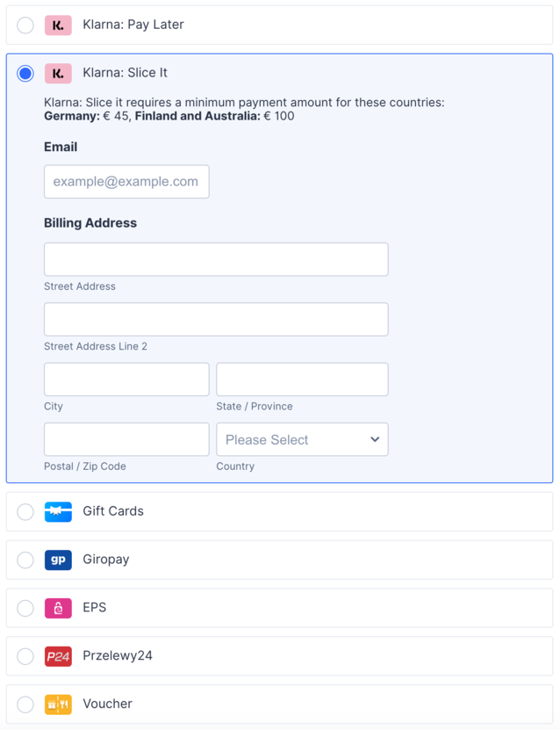The height and width of the screenshot is (730, 560).
Task: Click the red Przelewy24 logo icon
Action: point(58,656)
